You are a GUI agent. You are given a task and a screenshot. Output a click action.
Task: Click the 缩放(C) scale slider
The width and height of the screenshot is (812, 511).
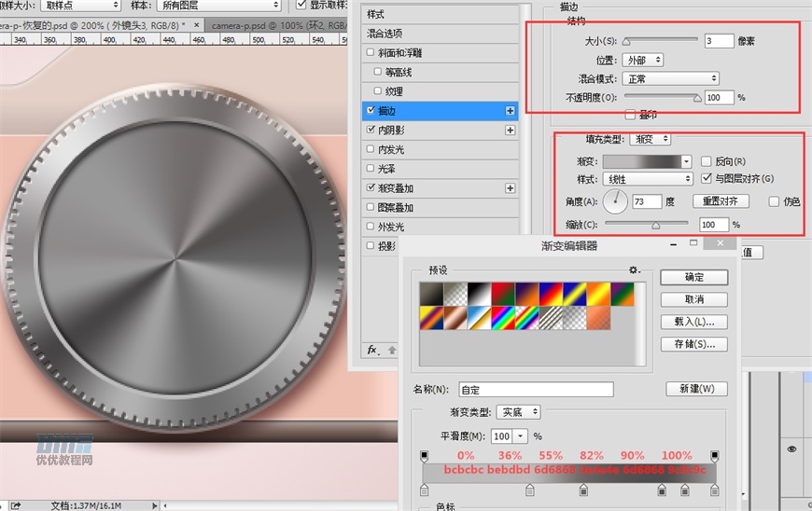coord(646,225)
